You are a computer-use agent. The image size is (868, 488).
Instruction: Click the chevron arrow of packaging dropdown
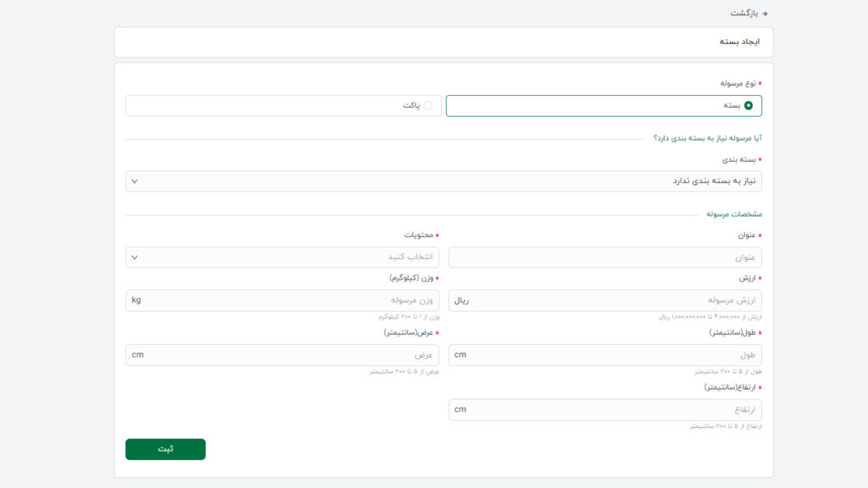(135, 181)
